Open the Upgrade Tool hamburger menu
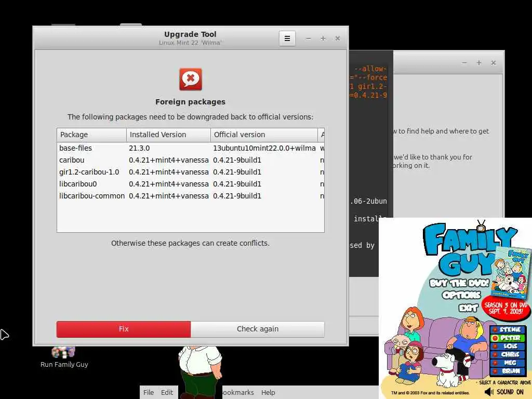Screen dimensions: 532x399 (x=287, y=38)
